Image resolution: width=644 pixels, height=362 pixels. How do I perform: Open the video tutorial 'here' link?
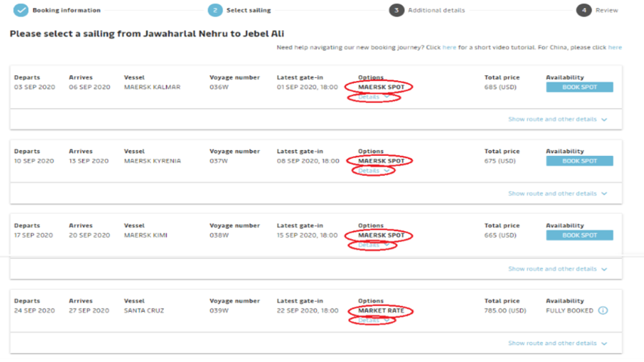click(x=449, y=48)
